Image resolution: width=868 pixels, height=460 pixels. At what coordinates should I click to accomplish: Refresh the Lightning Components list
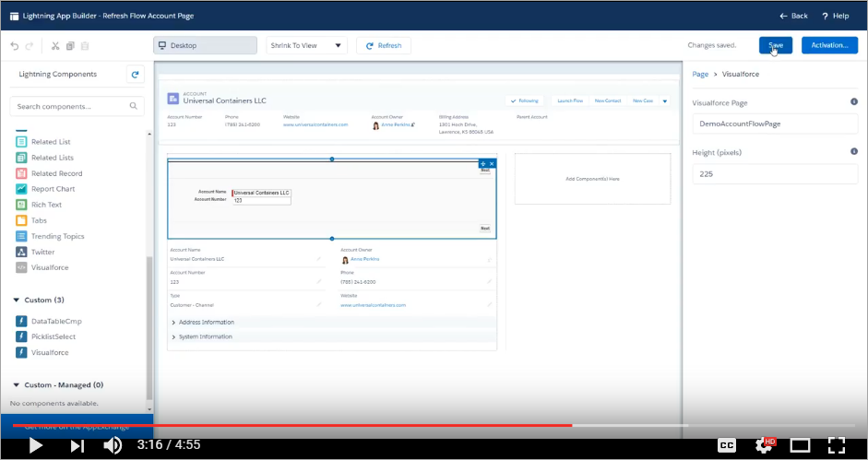coord(135,74)
